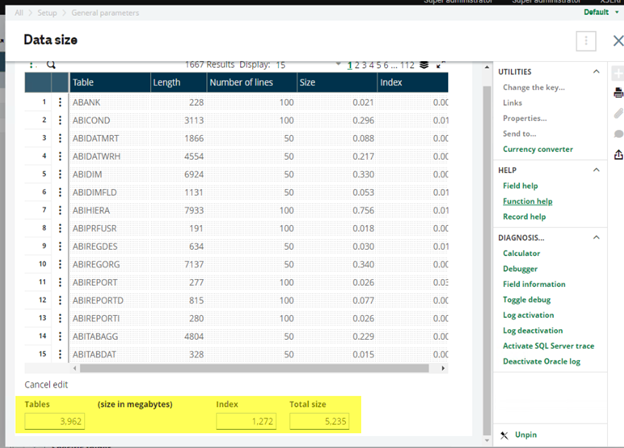This screenshot has width=624, height=448.
Task: Collapse the HELP section
Action: coord(596,170)
